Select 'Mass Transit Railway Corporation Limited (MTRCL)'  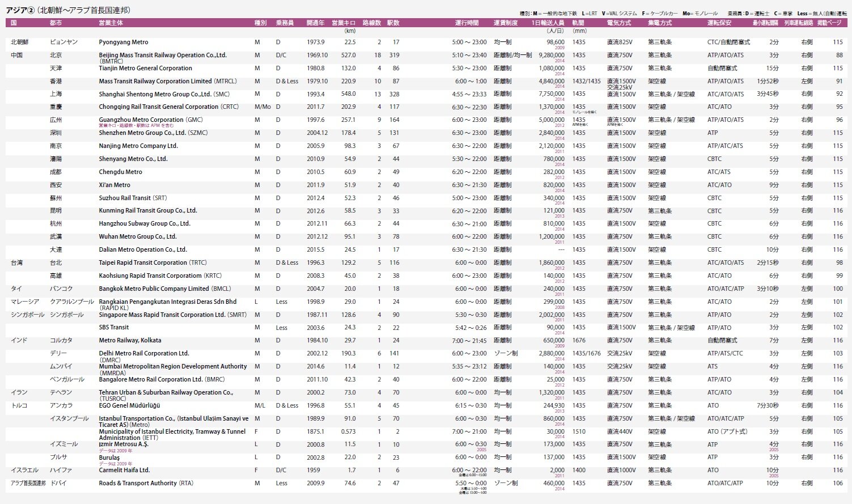(x=168, y=82)
